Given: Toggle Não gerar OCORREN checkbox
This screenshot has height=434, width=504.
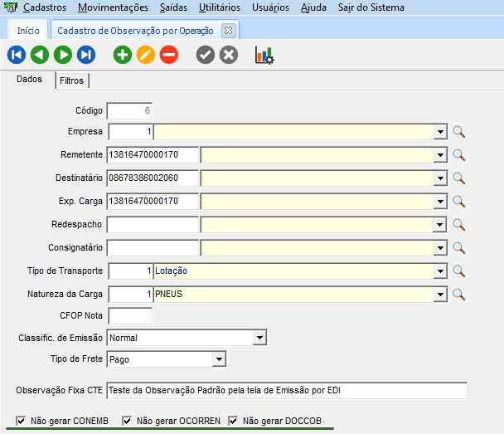Looking at the screenshot, I should click(127, 421).
